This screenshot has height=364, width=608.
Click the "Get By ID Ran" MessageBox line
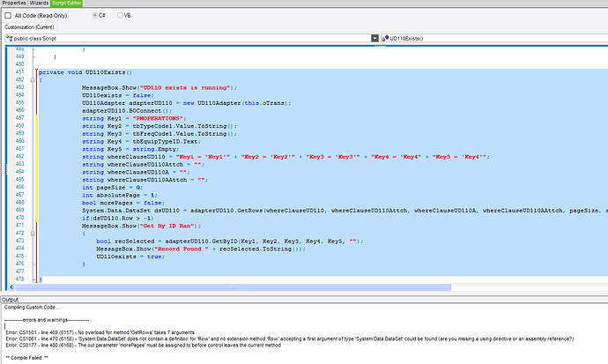point(142,226)
